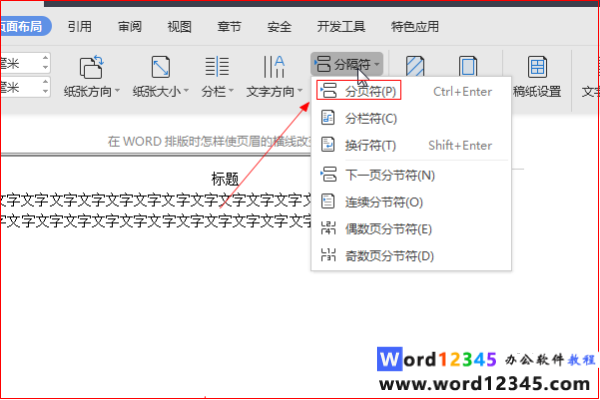
Task: Click the 换行符 menu icon
Action: coord(328,145)
